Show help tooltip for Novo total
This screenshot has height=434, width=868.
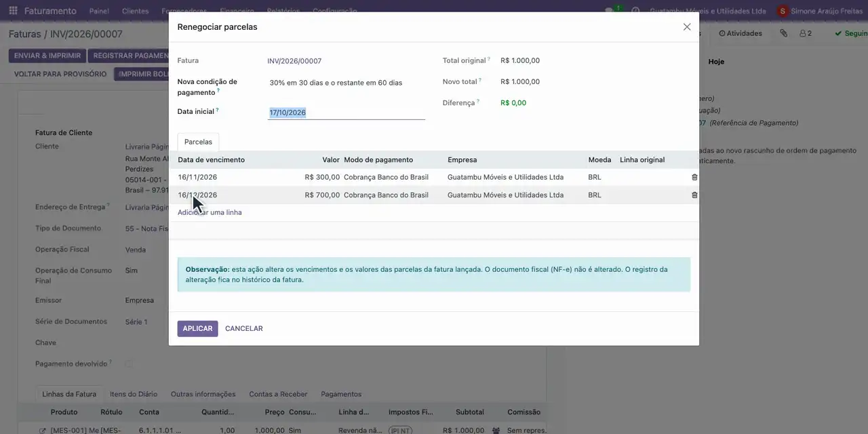point(480,79)
